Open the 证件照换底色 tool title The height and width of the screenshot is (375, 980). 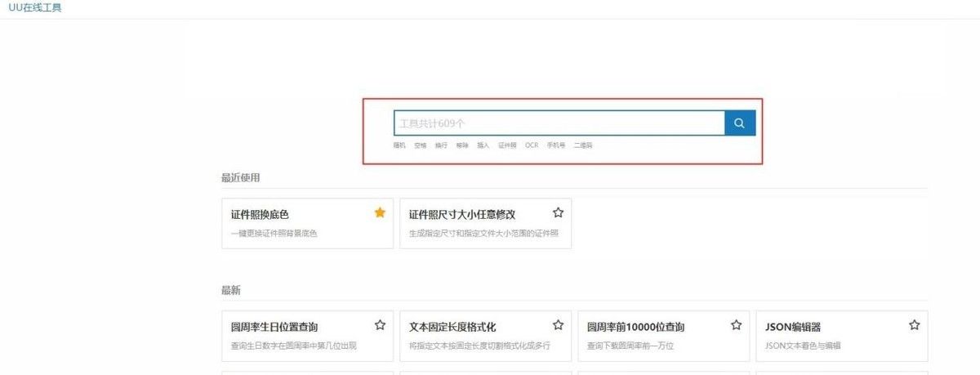(260, 215)
